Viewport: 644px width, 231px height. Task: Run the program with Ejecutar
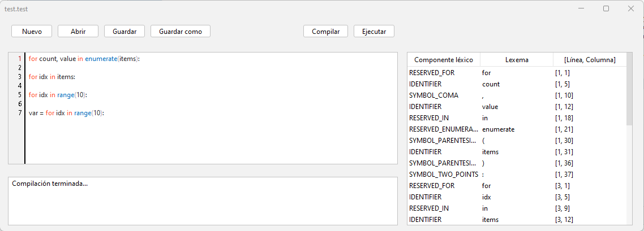pyautogui.click(x=374, y=31)
